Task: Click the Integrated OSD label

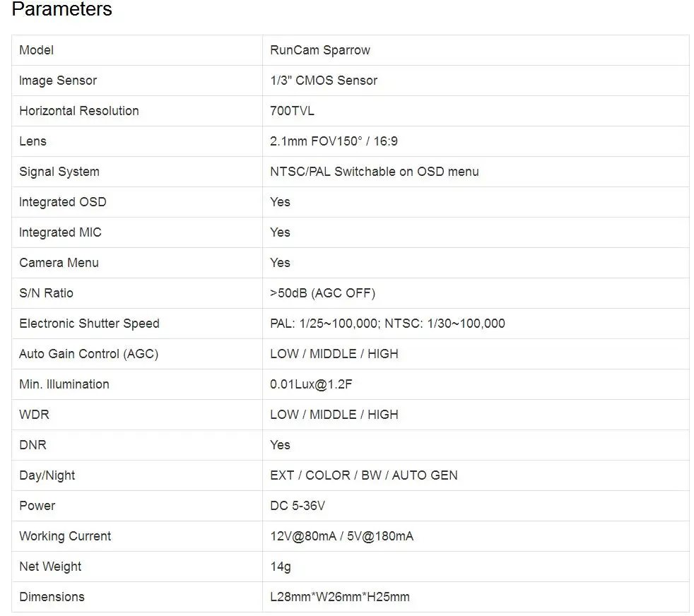Action: pos(63,202)
